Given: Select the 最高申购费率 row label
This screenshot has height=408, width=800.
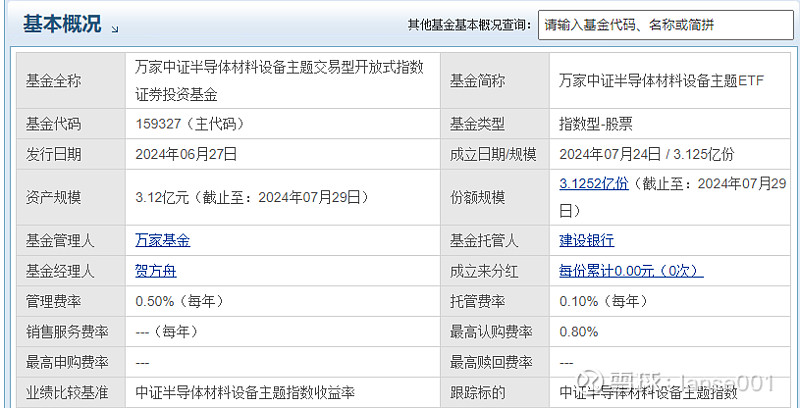Looking at the screenshot, I should click(67, 363).
